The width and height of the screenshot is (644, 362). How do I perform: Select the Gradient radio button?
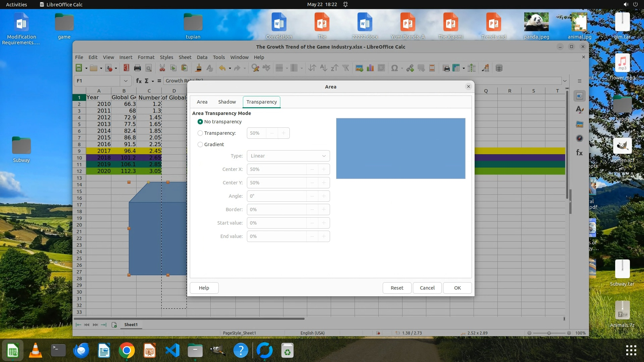point(200,144)
